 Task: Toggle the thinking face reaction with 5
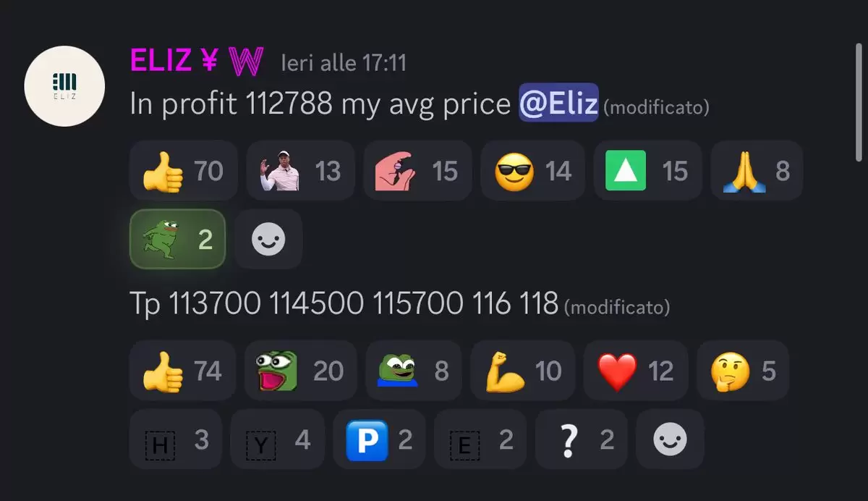743,371
